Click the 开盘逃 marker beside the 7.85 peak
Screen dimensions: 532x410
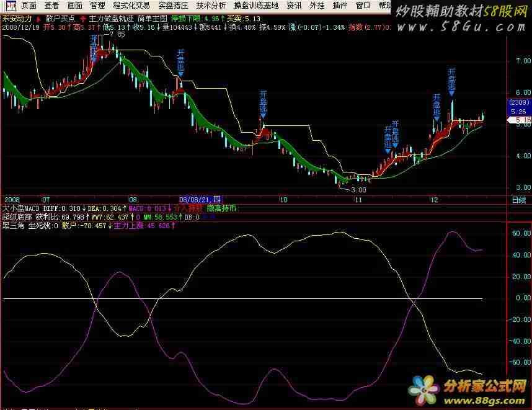point(94,48)
